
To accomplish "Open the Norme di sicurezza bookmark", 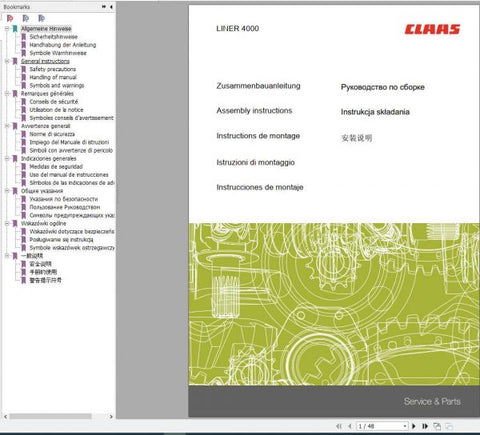I will [52, 134].
